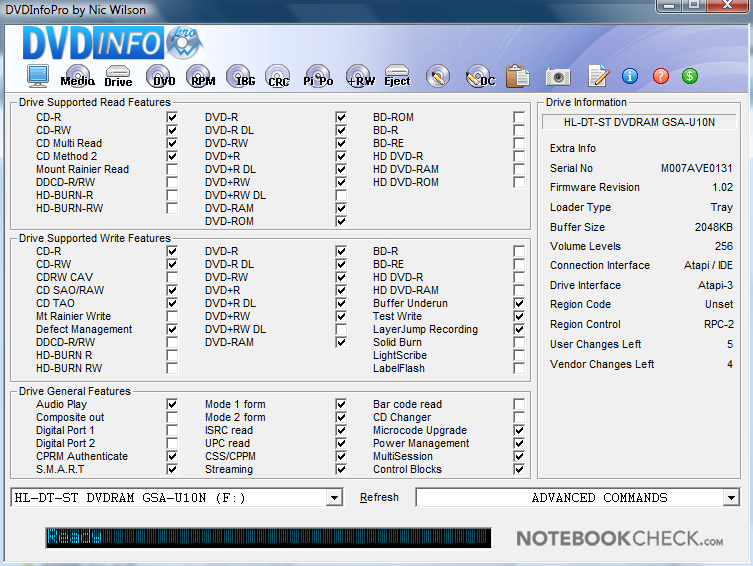Open the drive selection dropdown arrow
The width and height of the screenshot is (753, 566).
pyautogui.click(x=334, y=498)
